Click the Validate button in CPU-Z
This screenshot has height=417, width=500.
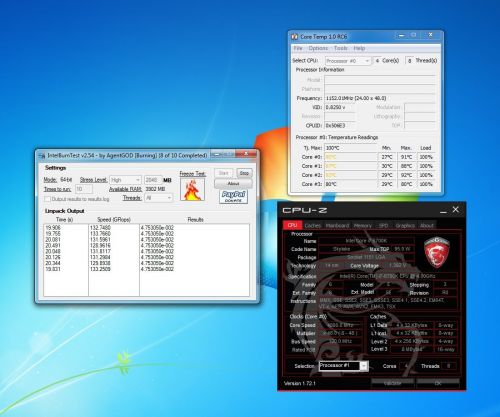392,383
